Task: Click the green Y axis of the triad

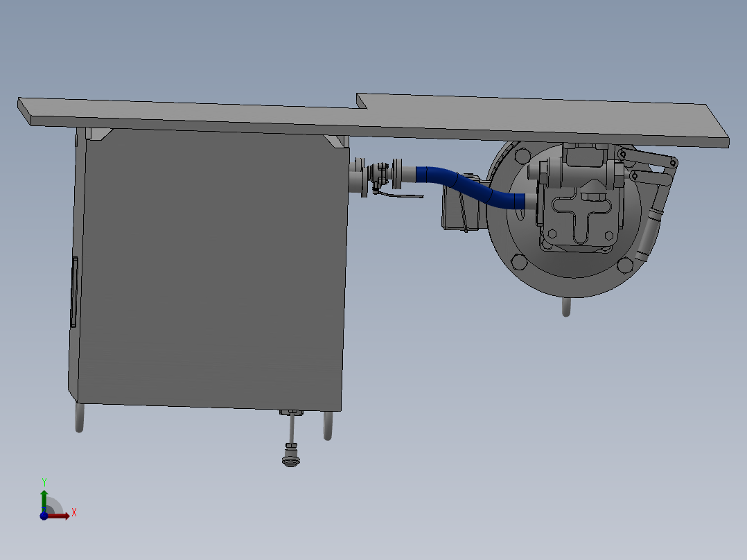Action: point(44,500)
